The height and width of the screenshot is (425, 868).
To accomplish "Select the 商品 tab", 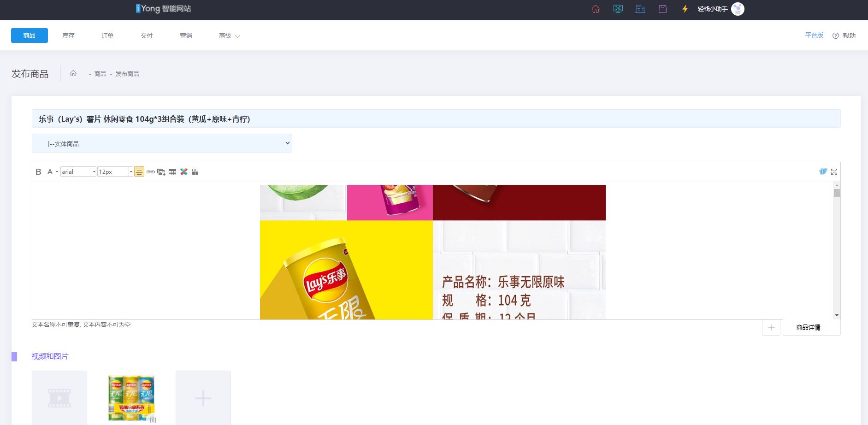I will tap(30, 35).
